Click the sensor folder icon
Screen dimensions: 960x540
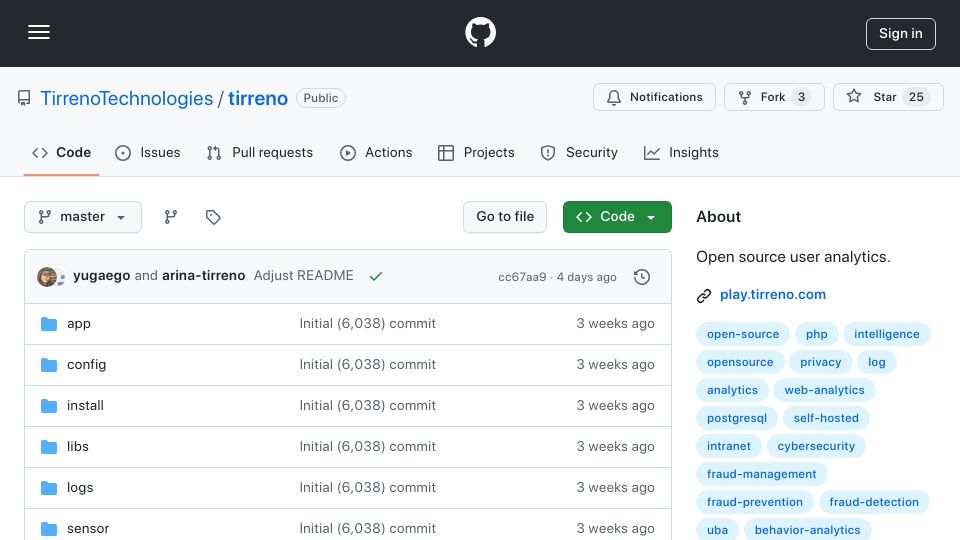49,529
